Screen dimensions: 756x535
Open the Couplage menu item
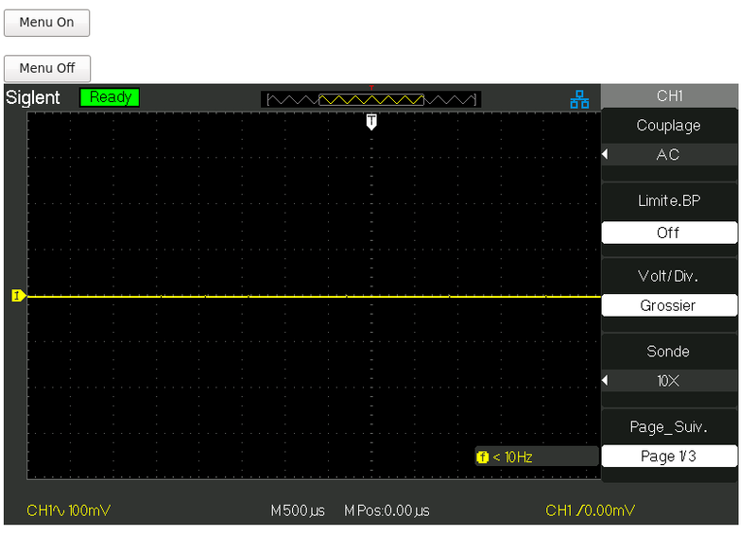[x=668, y=126]
